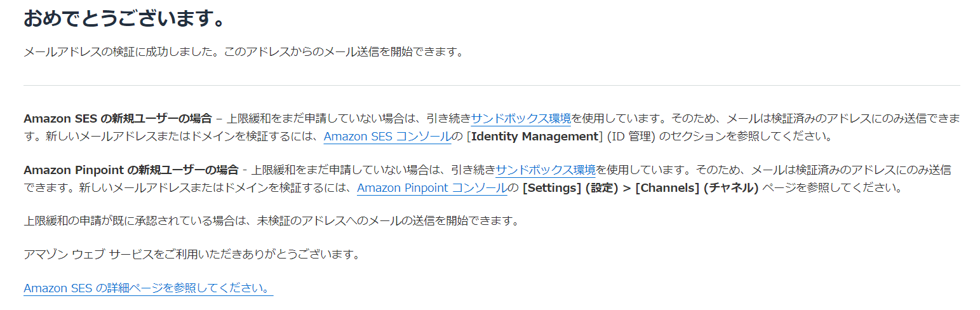Open サンドボックス環境 link in Amazon Pinpoint paragraph
This screenshot has width=980, height=310.
pos(546,170)
